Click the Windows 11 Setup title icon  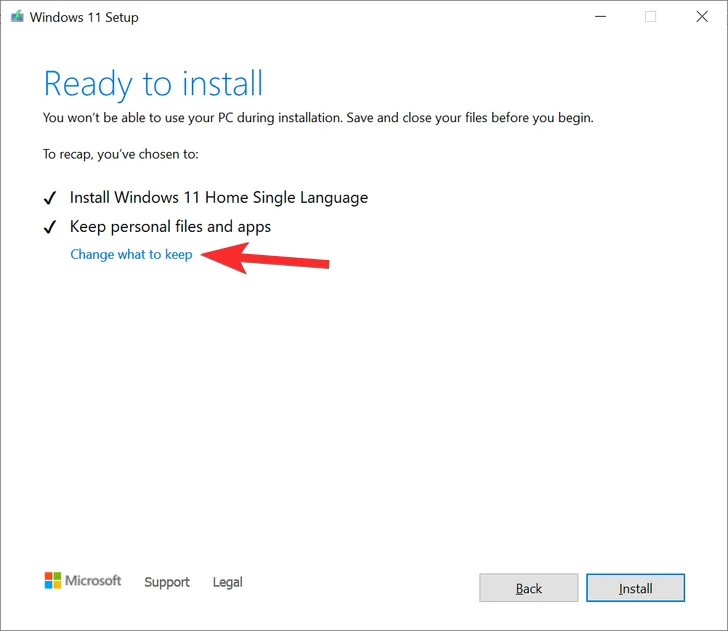click(x=17, y=17)
